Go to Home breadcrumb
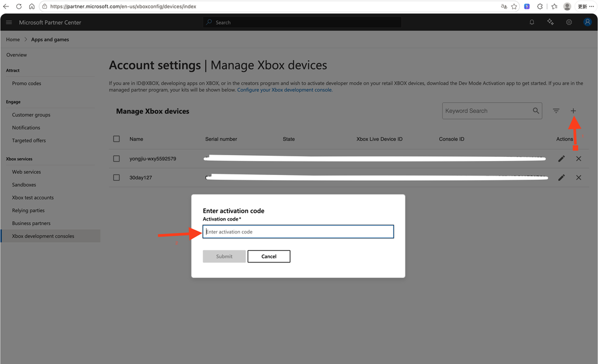 (x=13, y=40)
